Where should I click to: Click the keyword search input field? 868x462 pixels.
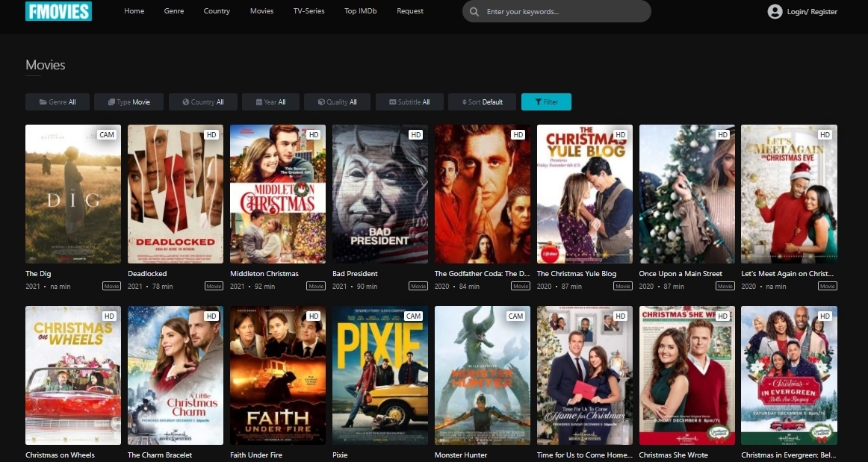click(557, 12)
